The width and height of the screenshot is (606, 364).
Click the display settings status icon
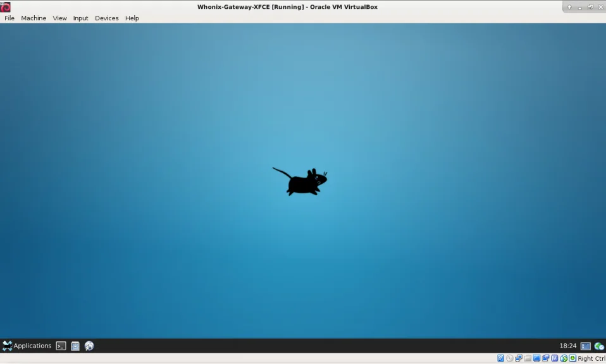536,358
